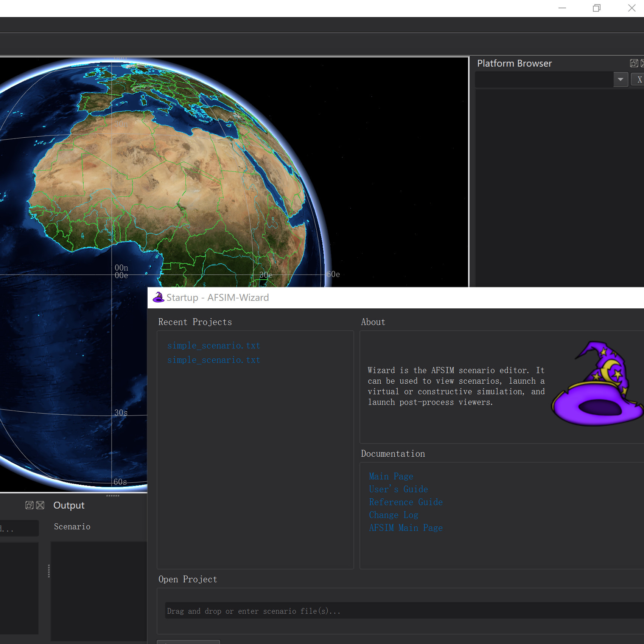Expand the Platform Browser filter dropdown
Viewport: 644px width, 644px height.
point(620,79)
